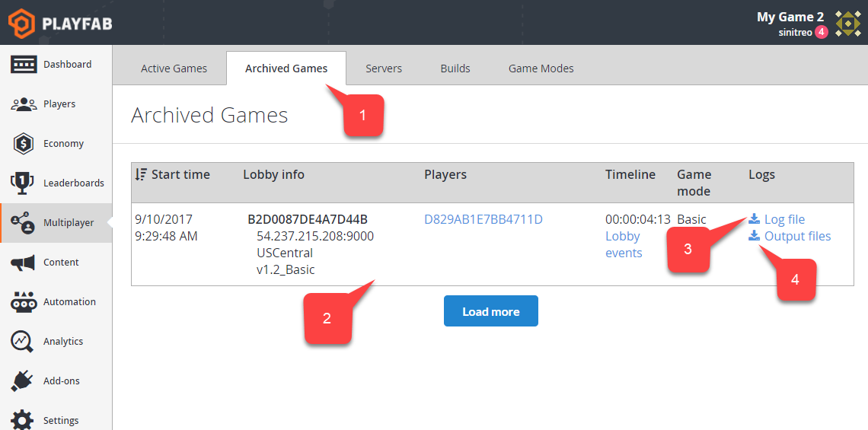The image size is (868, 430).
Task: Click the sinitreo account name
Action: coord(795,33)
